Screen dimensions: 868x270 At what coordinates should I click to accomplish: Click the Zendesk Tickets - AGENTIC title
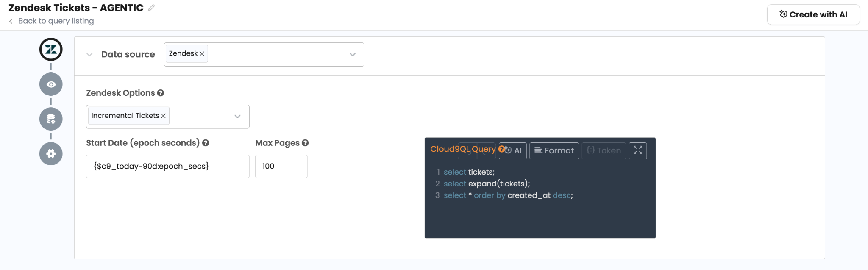pos(76,8)
